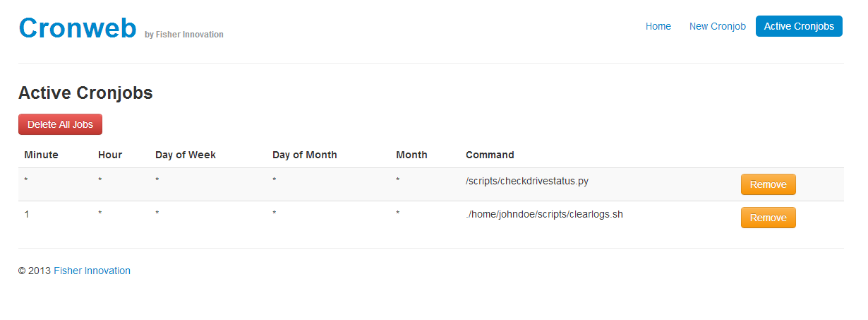Click the Minute column header
The width and height of the screenshot is (868, 320).
[41, 155]
